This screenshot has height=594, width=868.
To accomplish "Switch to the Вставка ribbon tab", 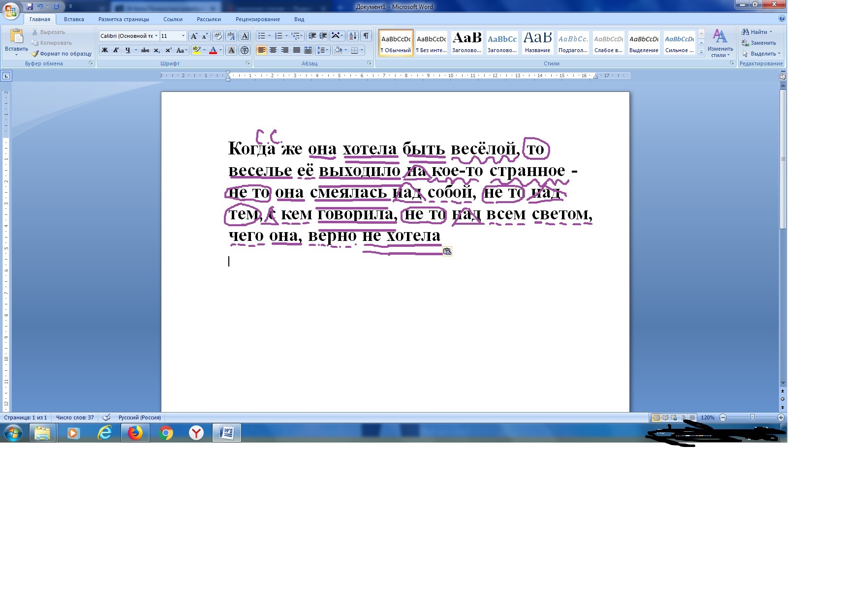I will (74, 19).
